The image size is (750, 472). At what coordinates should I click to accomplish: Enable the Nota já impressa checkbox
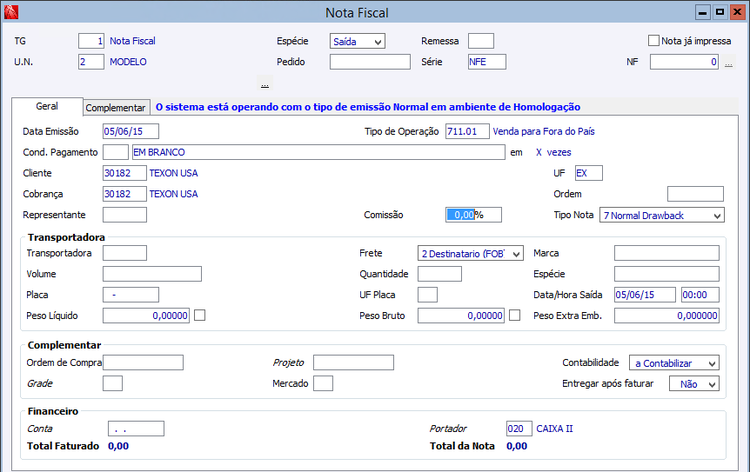pos(654,41)
